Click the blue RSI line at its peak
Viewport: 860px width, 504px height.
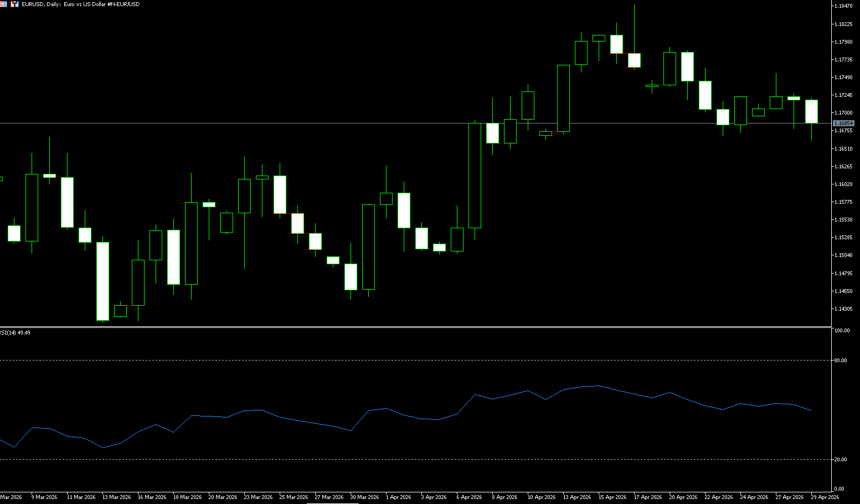[598, 385]
